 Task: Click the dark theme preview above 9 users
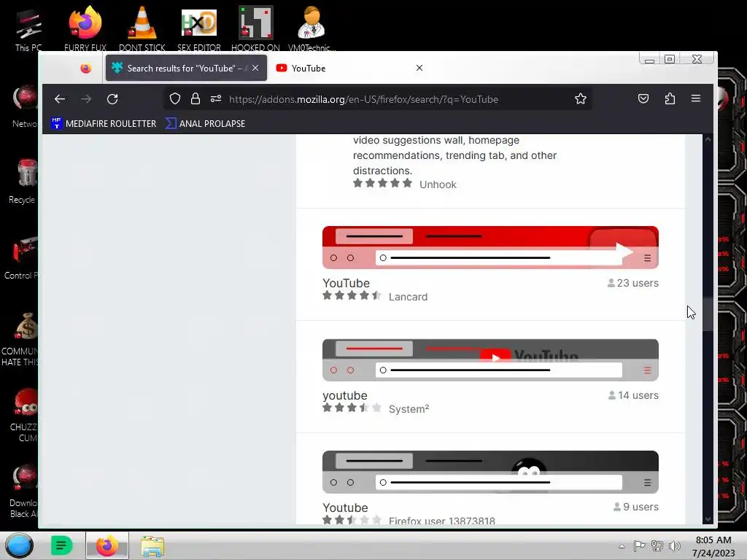pos(490,472)
